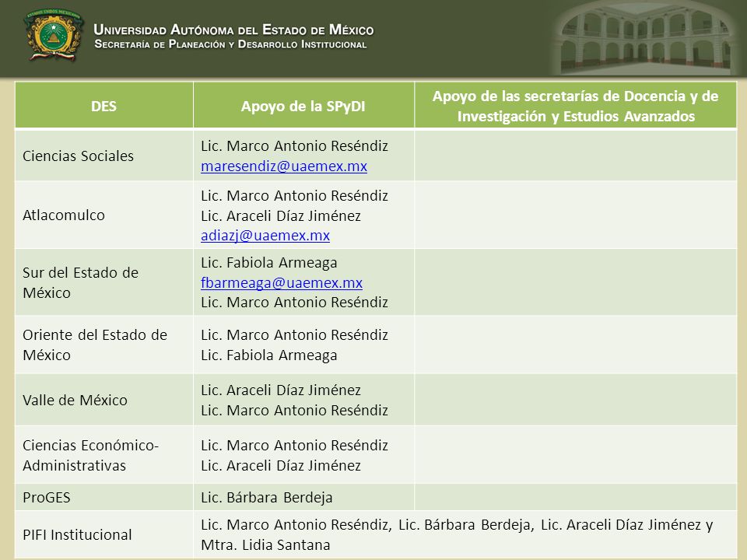The width and height of the screenshot is (747, 560).
Task: Click 'Secretaría de Planeación y Desarrollo Institucional' subtitle
Action: tap(230, 44)
